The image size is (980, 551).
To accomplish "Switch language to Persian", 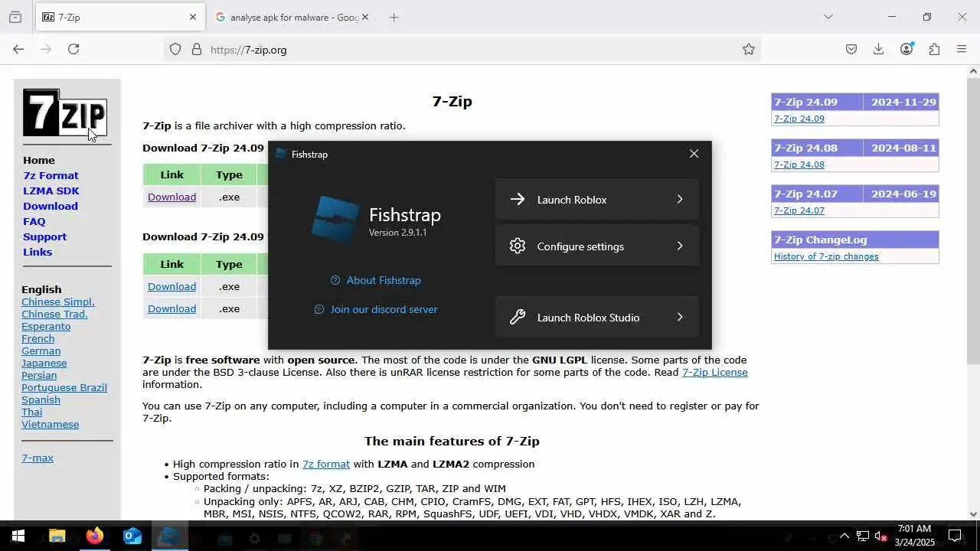I will 39,375.
